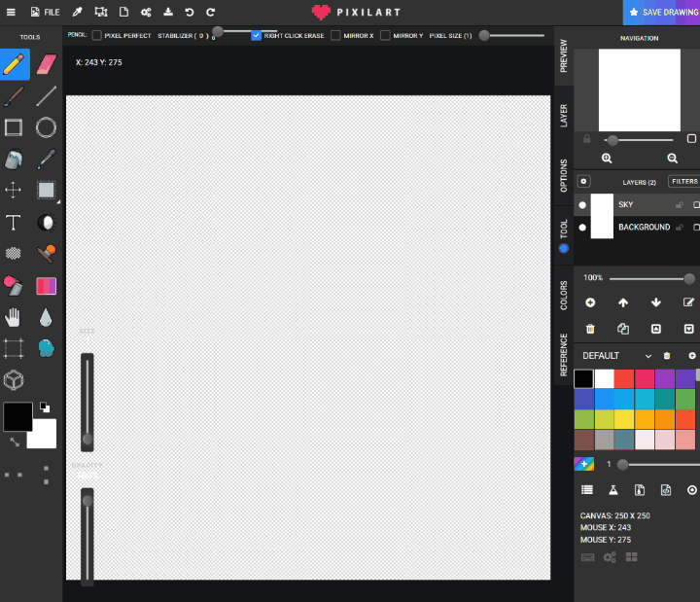Click the Pixel Size slider handle

(x=484, y=35)
